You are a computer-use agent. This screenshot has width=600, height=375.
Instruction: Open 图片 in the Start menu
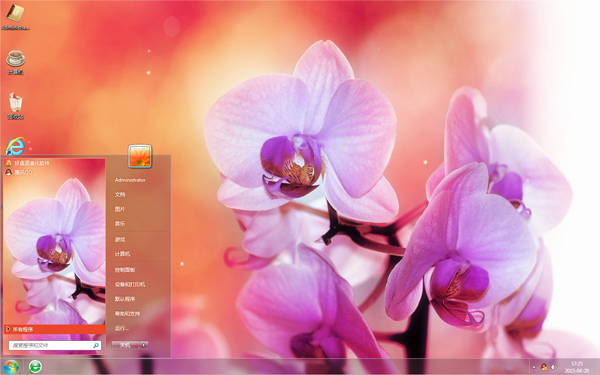coord(120,209)
